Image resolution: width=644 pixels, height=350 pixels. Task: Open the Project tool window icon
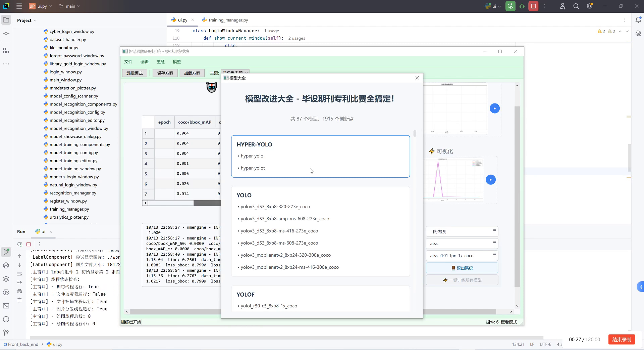click(x=6, y=20)
